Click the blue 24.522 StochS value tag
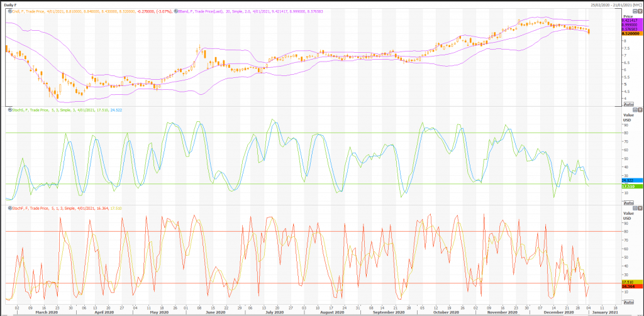Screen dimensions: 644x316 [x=629, y=180]
